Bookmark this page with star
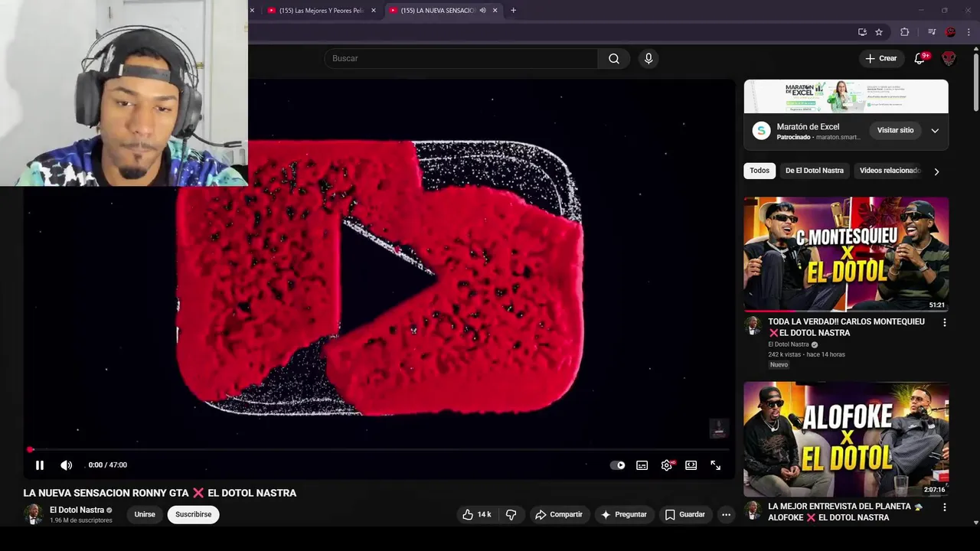This screenshot has width=980, height=551. click(879, 32)
